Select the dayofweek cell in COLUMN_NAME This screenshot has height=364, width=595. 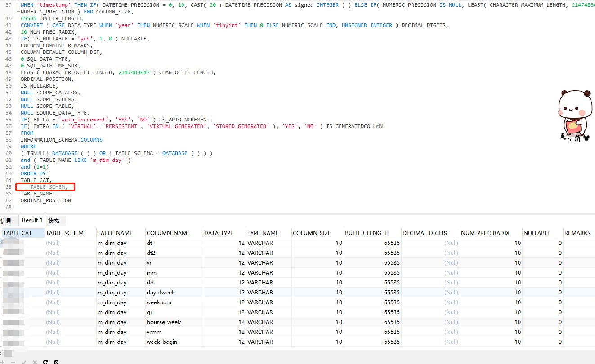tap(161, 292)
